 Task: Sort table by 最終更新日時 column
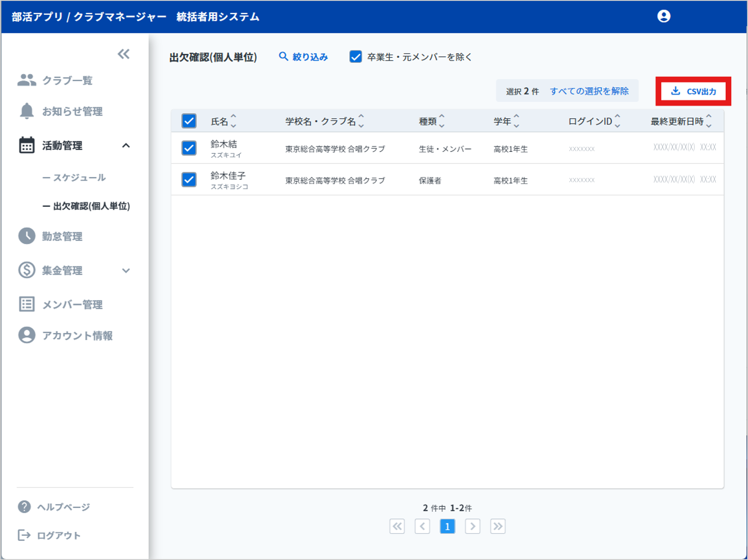[x=709, y=121]
